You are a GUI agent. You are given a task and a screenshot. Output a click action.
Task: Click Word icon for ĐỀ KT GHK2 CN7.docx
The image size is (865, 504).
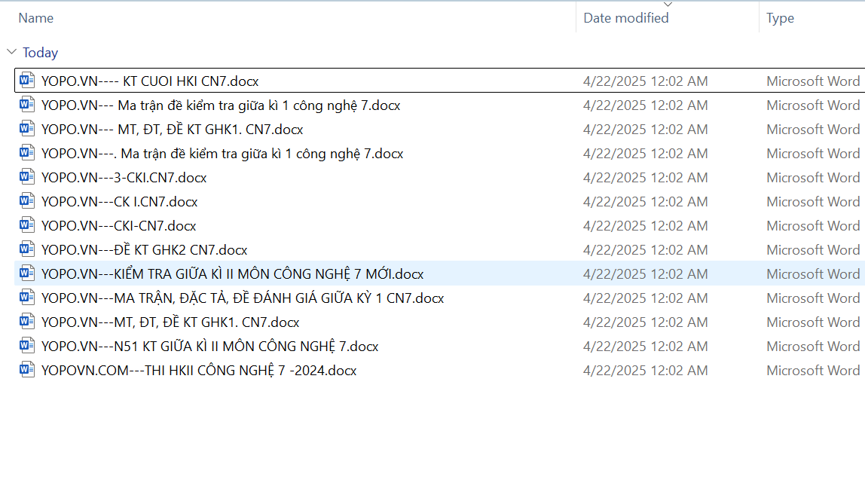27,249
